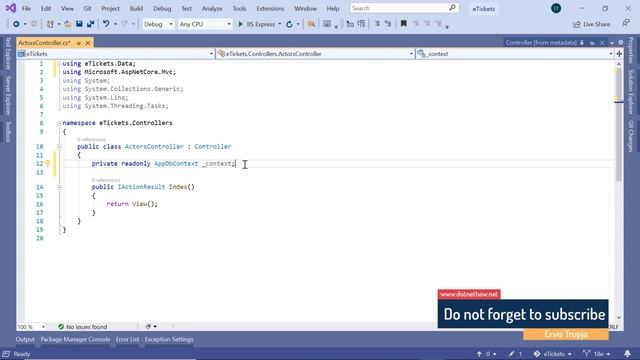Open the Any CPU platform dropdown

205,24
